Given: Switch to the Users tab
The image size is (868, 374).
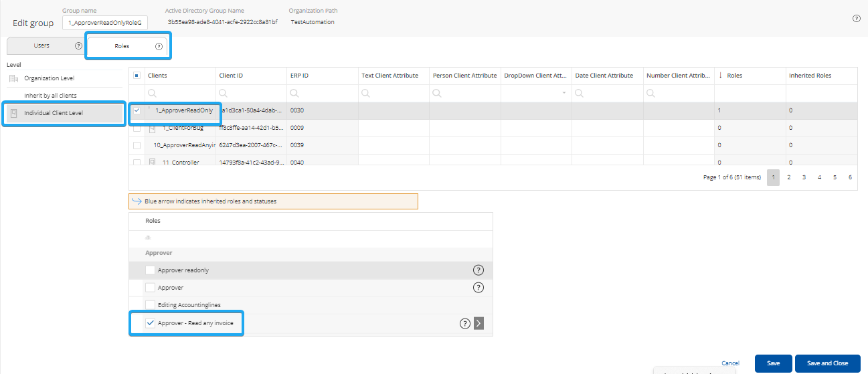Looking at the screenshot, I should point(41,46).
